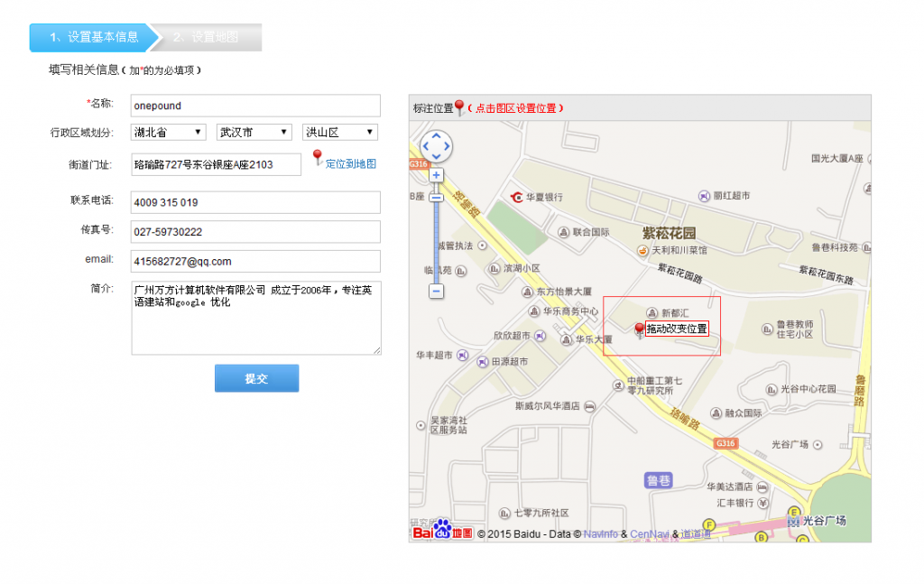Image resolution: width=924 pixels, height=584 pixels.
Task: Pan the map upward with the top arrow
Action: pos(436,136)
